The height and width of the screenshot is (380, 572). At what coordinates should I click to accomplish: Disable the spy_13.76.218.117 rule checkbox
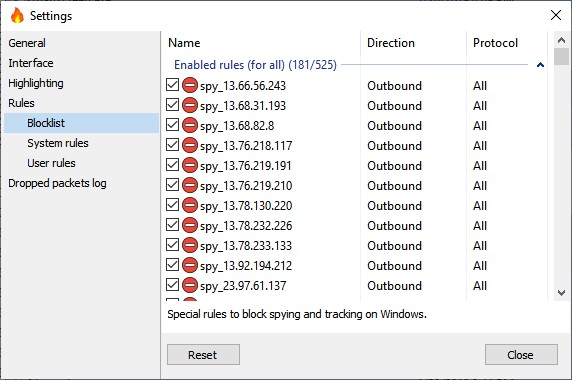click(172, 145)
